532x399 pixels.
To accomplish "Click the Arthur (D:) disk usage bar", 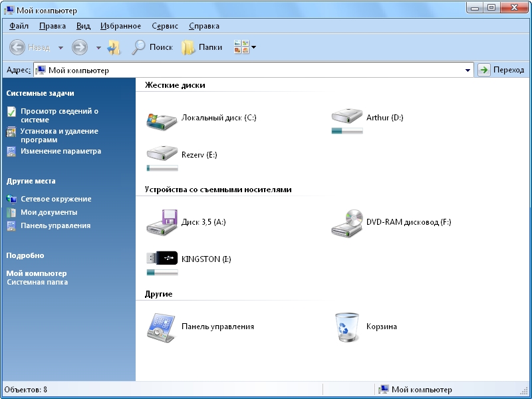I will 347,131.
